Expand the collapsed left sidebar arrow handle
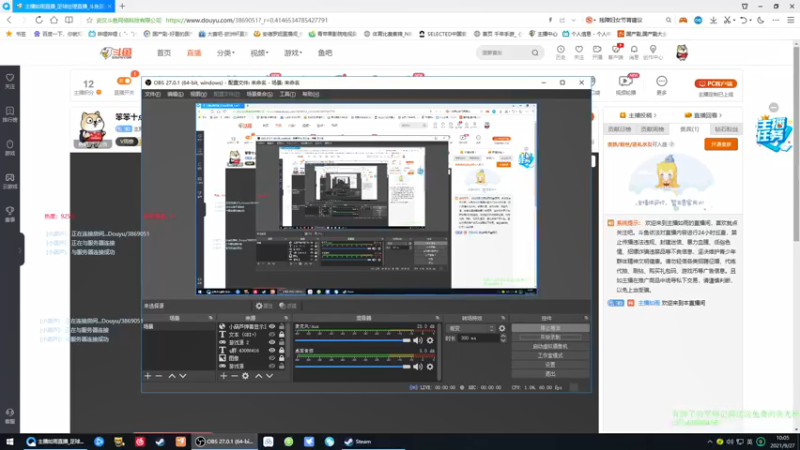 click(x=20, y=249)
